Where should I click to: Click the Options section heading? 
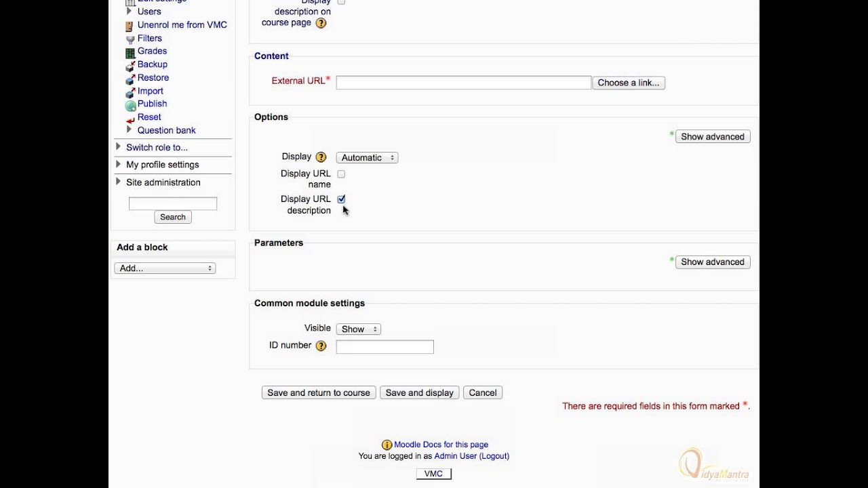pos(271,117)
